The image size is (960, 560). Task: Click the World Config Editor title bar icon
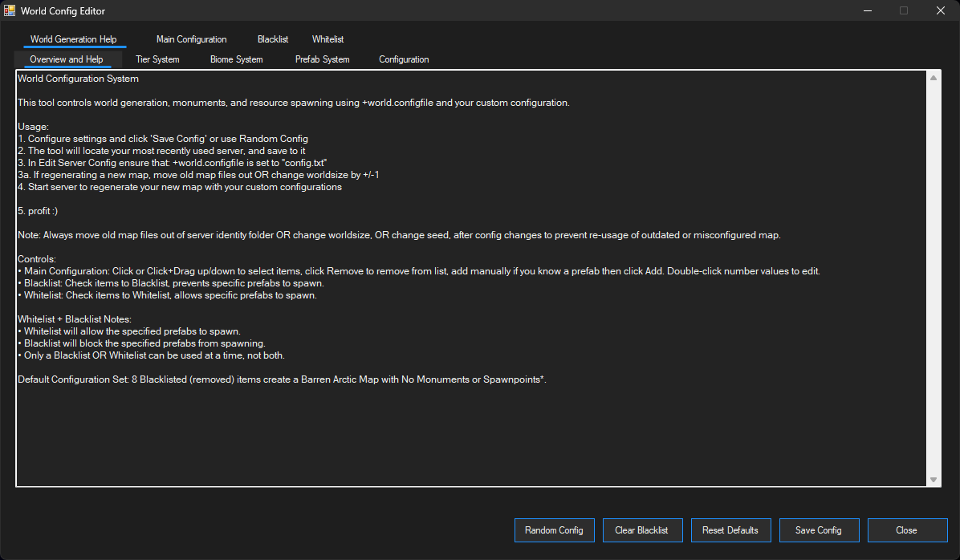11,10
